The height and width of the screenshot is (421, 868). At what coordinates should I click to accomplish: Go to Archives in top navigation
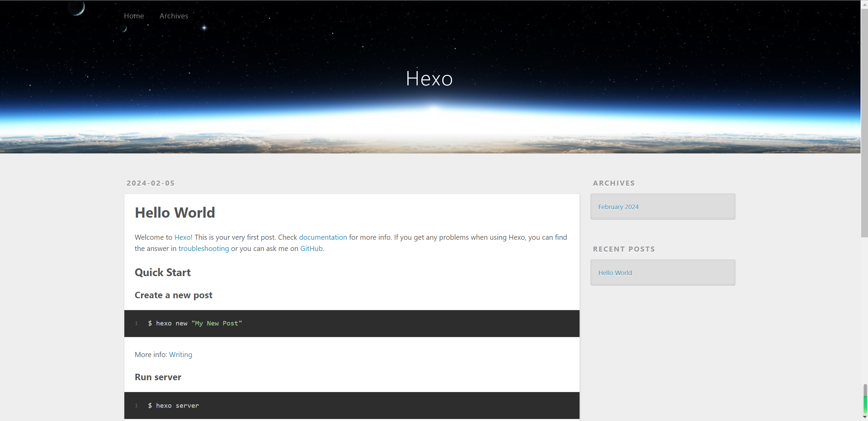[x=174, y=16]
